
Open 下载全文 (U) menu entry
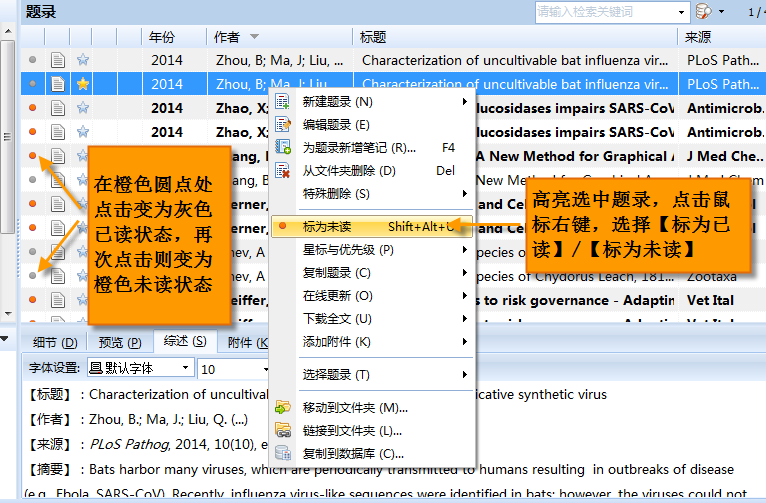point(372,318)
